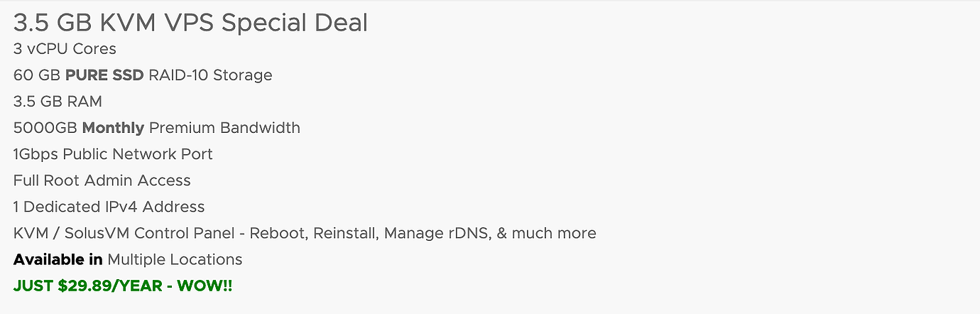The width and height of the screenshot is (980, 314).
Task: Click the bold PURE SSD text
Action: click(104, 75)
